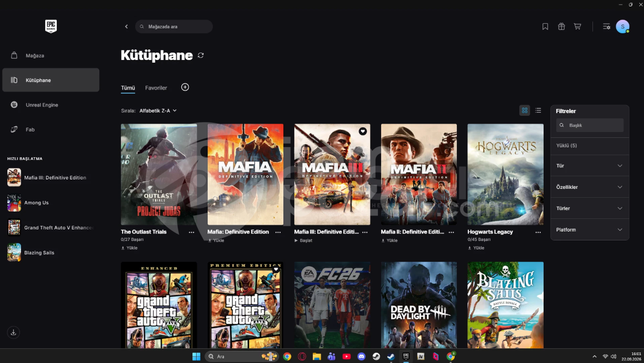Open The Outlast Trials cover thumbnail
Screen dimensions: 644x363
[159, 174]
